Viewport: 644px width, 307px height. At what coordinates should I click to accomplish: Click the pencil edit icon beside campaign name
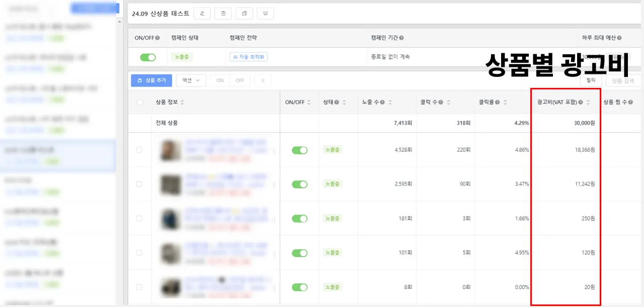[x=202, y=14]
